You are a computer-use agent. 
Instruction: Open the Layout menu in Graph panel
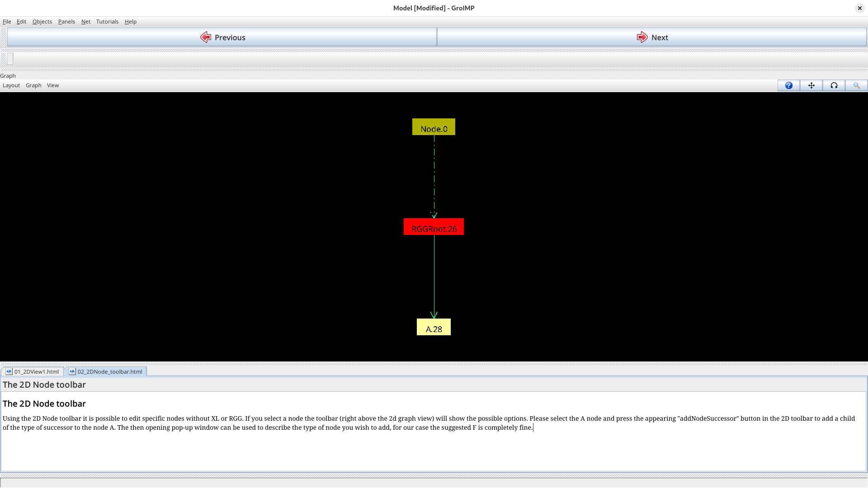pos(11,85)
